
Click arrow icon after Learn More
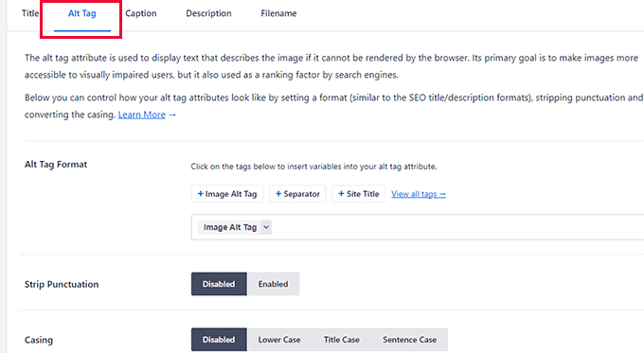pyautogui.click(x=172, y=115)
